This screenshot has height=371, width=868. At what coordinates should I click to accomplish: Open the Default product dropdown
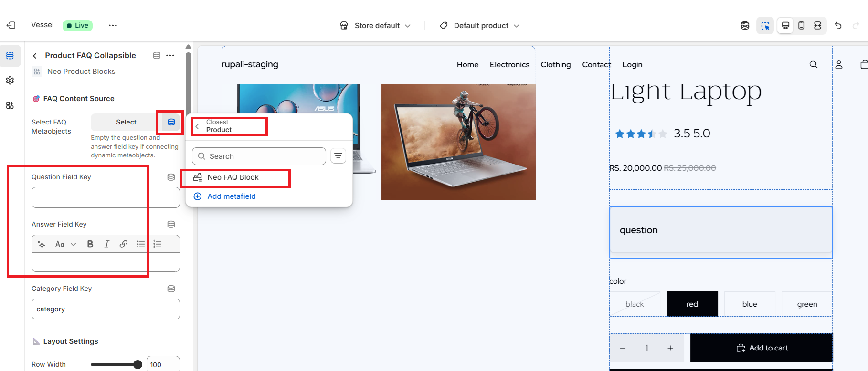pos(479,26)
